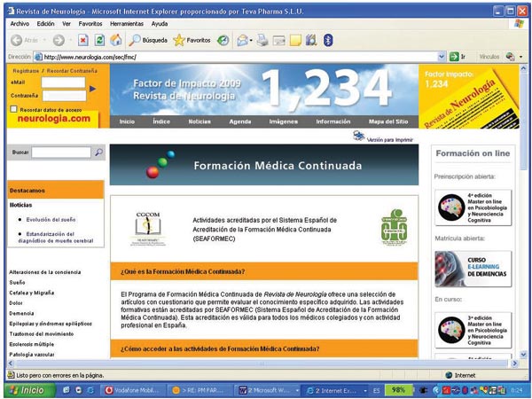Open the Ayuda menu
Image resolution: width=532 pixels, height=399 pixels.
point(160,24)
